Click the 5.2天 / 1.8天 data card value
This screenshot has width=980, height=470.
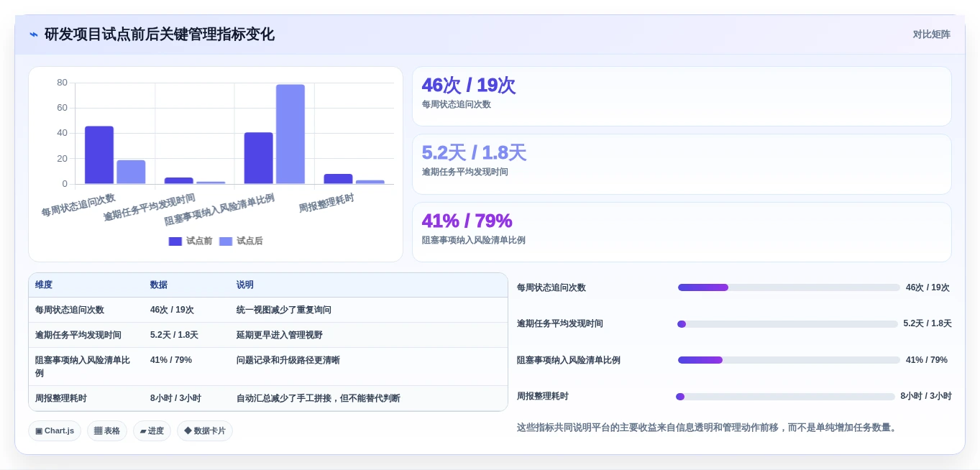(x=474, y=153)
